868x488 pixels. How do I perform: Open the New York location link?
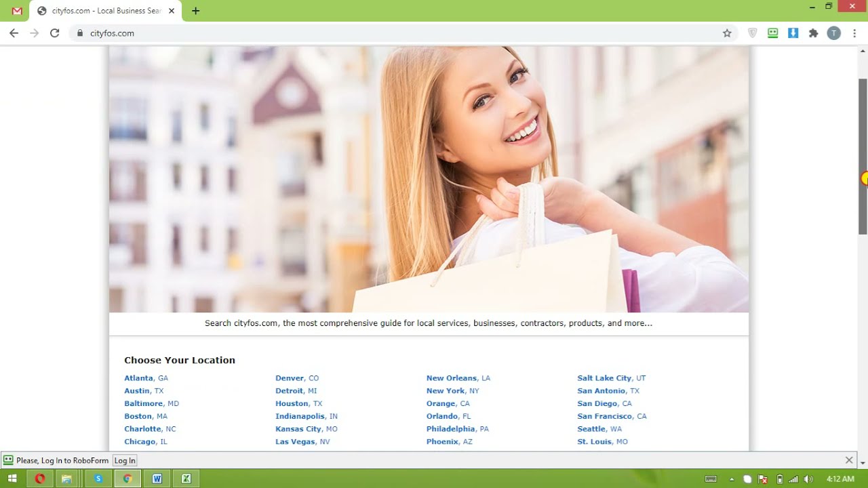tap(453, 391)
